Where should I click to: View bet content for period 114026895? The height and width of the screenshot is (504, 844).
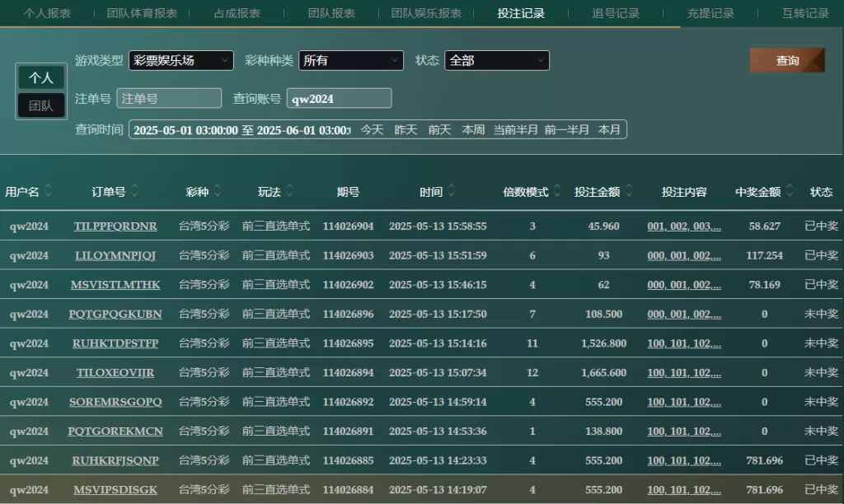683,343
